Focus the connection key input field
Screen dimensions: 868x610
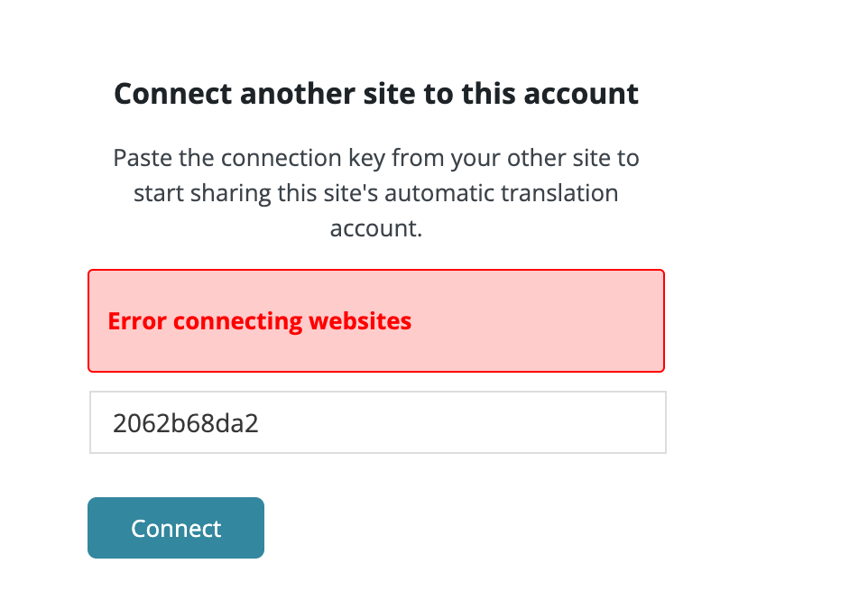377,422
